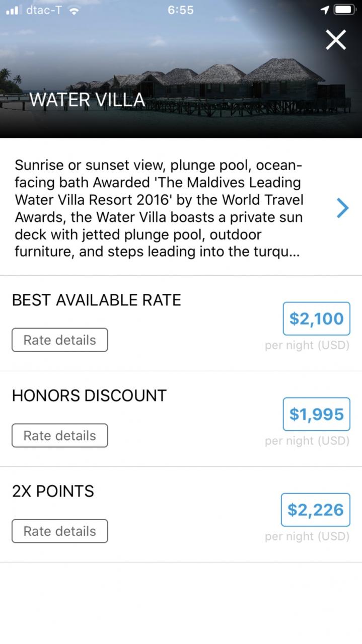Viewport: 362px width, 644px height.
Task: Tap the battery icon in status bar
Action: (x=345, y=10)
